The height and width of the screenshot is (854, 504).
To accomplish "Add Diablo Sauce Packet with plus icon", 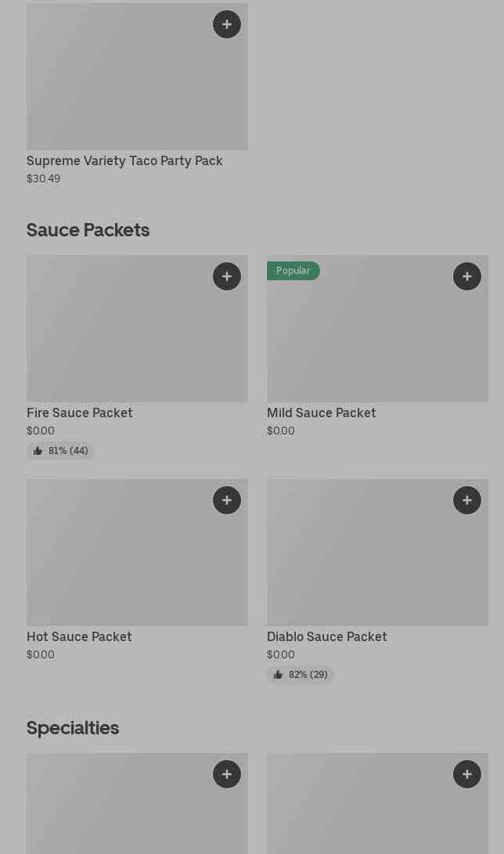I will (x=467, y=500).
